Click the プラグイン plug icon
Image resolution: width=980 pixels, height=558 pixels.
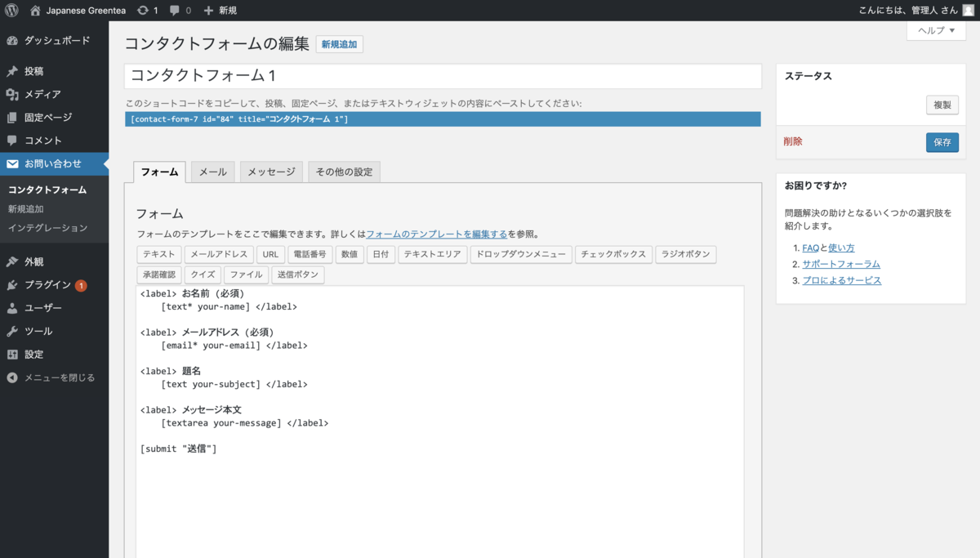(x=12, y=285)
